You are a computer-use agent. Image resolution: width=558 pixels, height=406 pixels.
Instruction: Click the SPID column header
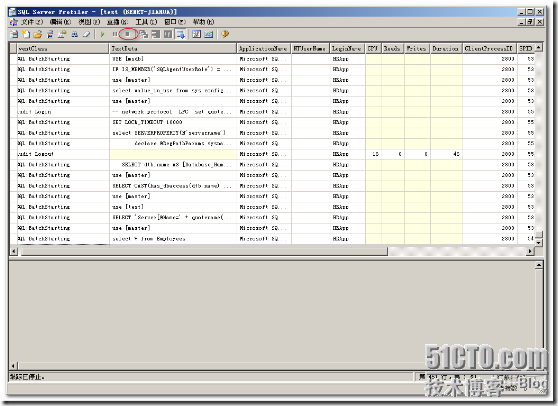coord(526,48)
